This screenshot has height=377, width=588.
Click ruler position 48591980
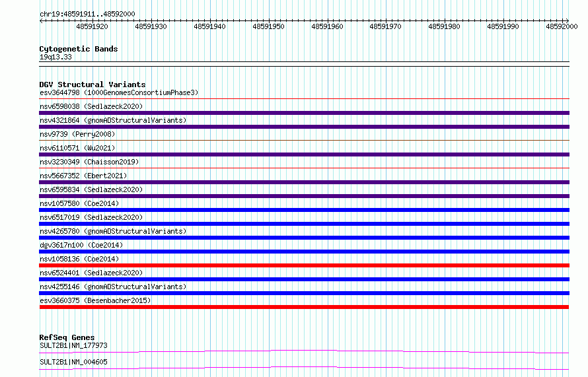[x=445, y=26]
